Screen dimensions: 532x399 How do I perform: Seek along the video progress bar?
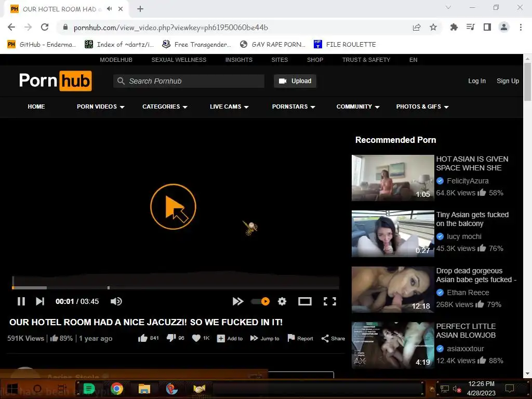pos(176,288)
